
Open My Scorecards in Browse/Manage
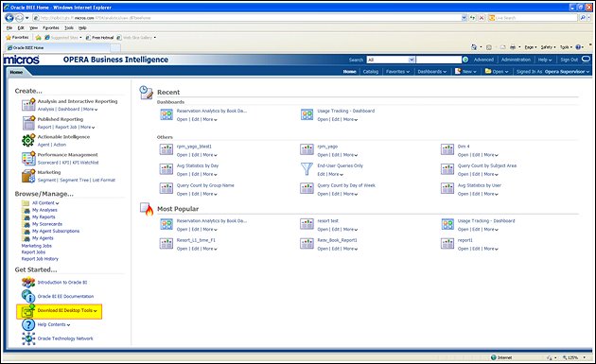(47, 224)
